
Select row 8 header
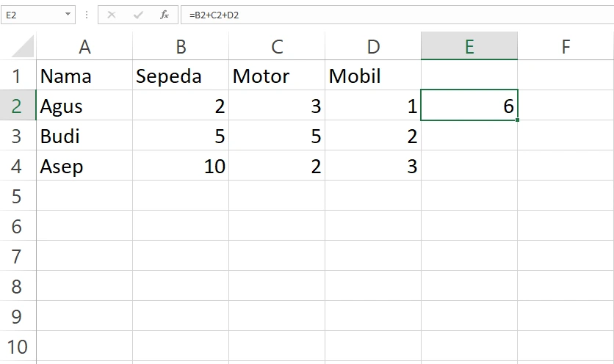coord(18,286)
